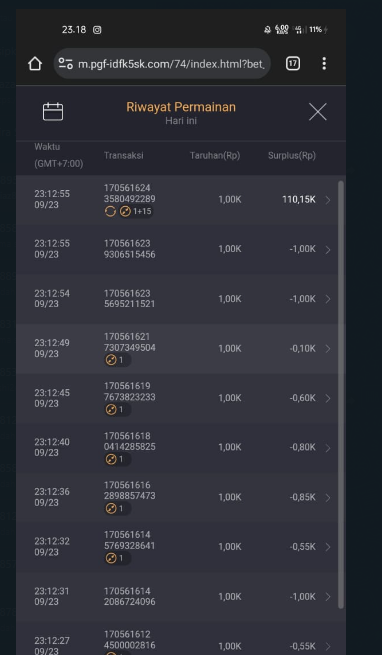Tap the free spin icon labeled 1+15
Image resolution: width=382 pixels, height=655 pixels.
tap(136, 211)
